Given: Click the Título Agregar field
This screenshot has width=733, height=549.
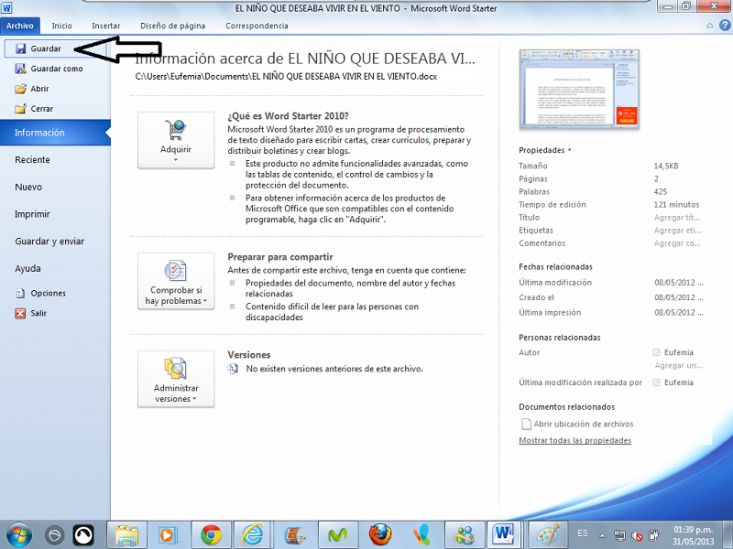Looking at the screenshot, I should point(677,217).
